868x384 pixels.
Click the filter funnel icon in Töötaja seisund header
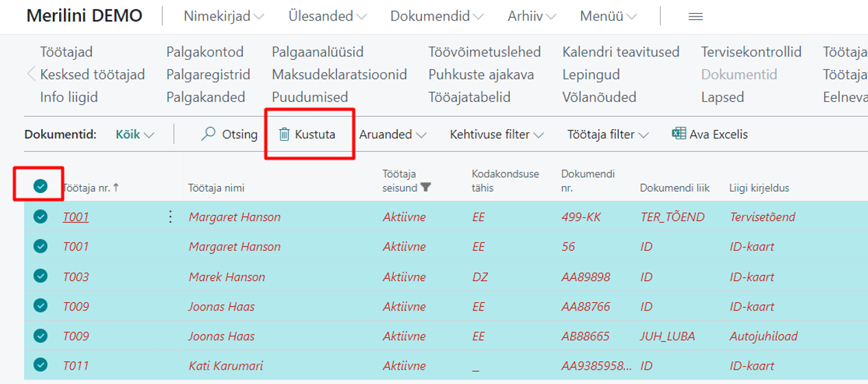click(425, 187)
